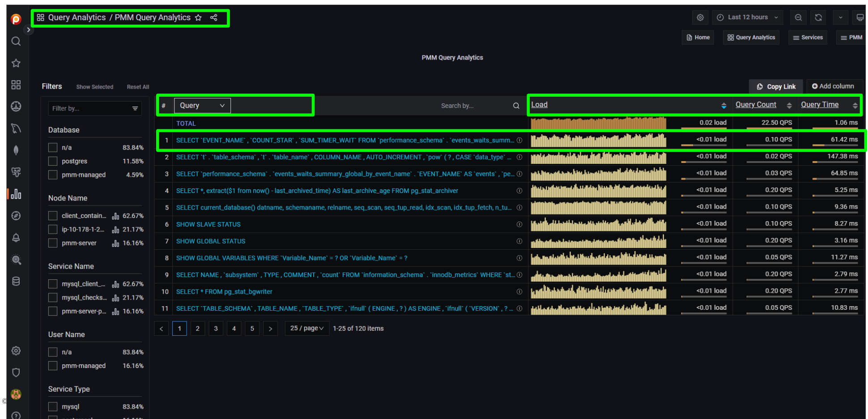Open chart icon next to pmm-server node
The width and height of the screenshot is (868, 419).
(x=115, y=243)
